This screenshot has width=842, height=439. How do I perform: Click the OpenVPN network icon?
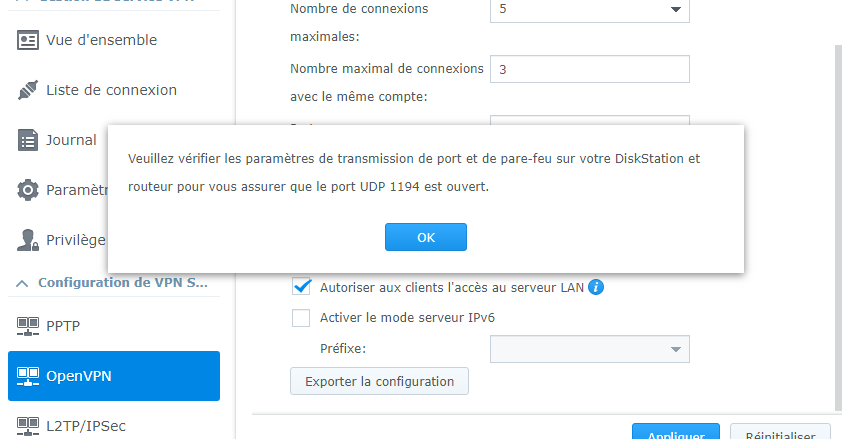[x=28, y=376]
